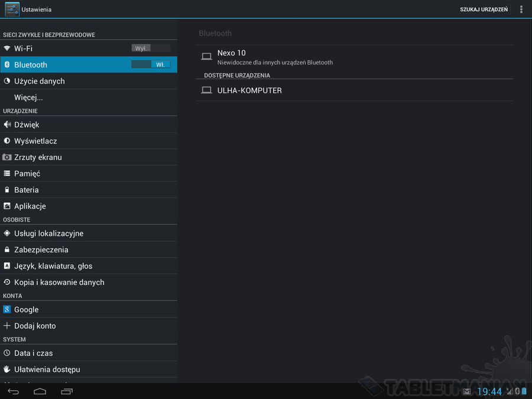Image resolution: width=532 pixels, height=399 pixels.
Task: Click the Zrzuty ekranu camera icon
Action: [7, 157]
